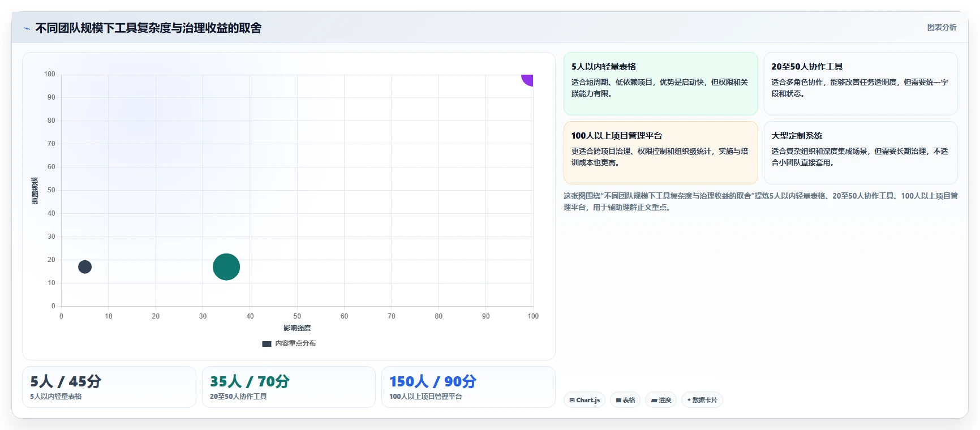The height and width of the screenshot is (430, 980).
Task: Click the blue icon before the page title
Action: tap(27, 28)
